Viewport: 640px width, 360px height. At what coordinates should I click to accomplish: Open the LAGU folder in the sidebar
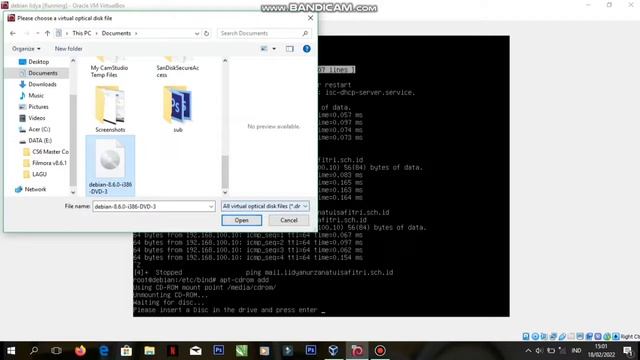point(39,174)
